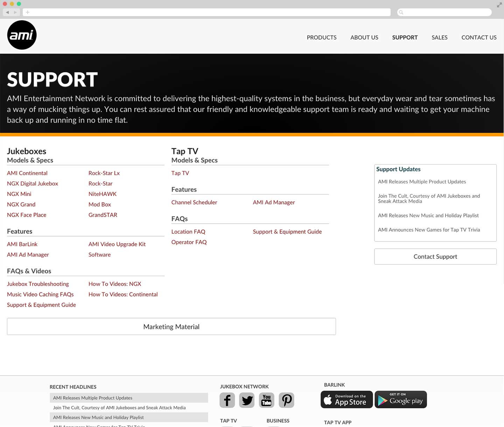Click the AMI logo in header

coord(22,35)
